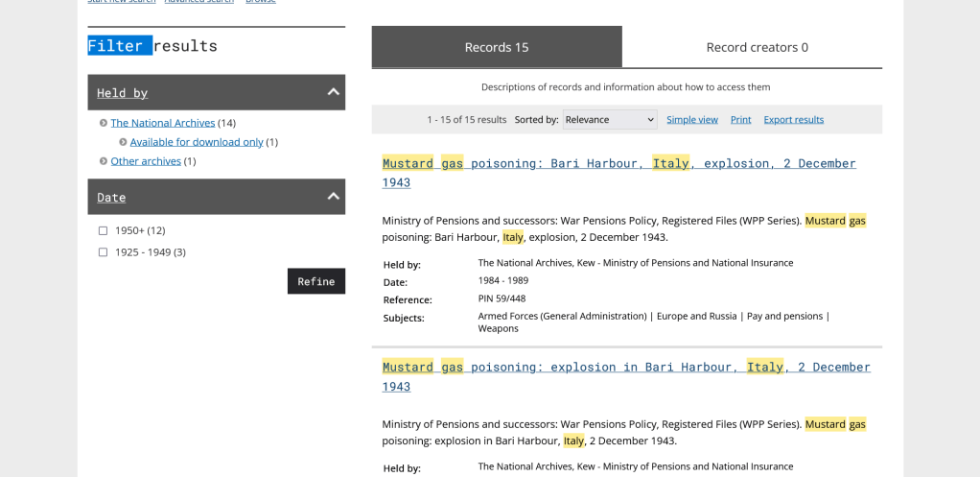Screen dimensions: 980x477
Task: Tick the 1925 - 1949 date checkbox
Action: (x=104, y=252)
